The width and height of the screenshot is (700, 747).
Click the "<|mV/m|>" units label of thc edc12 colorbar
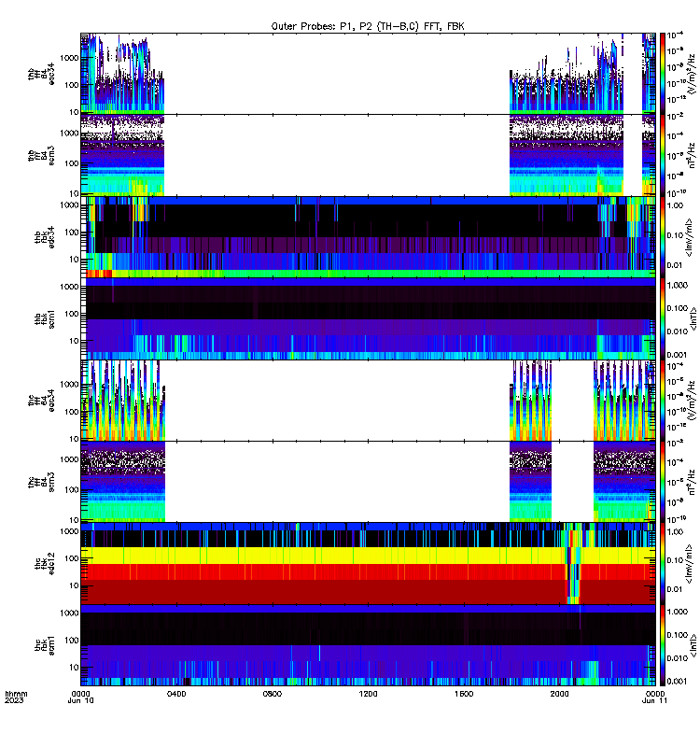(x=689, y=564)
